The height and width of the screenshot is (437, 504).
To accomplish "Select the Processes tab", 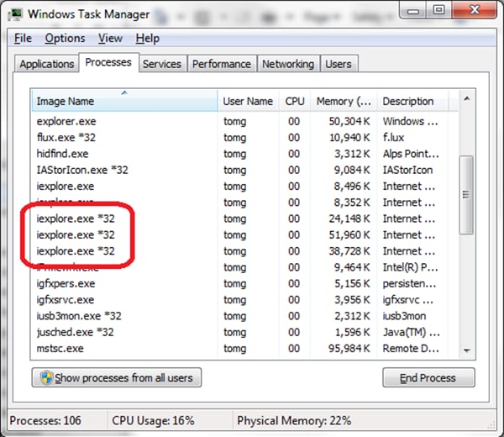I will [108, 62].
